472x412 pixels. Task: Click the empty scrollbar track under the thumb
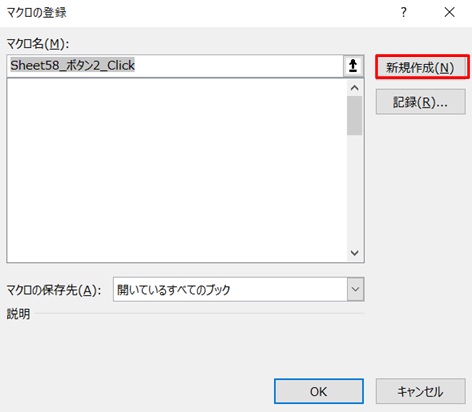click(355, 190)
